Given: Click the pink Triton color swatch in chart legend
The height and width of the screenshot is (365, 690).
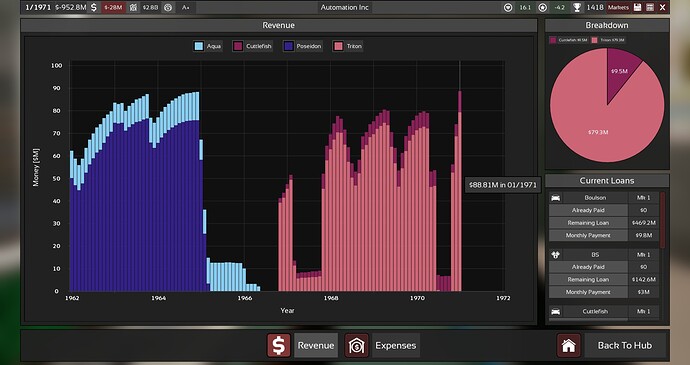Looking at the screenshot, I should tap(338, 46).
